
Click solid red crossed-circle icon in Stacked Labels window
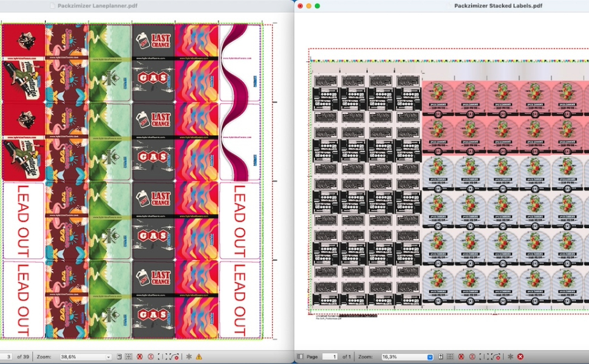pyautogui.click(x=461, y=357)
